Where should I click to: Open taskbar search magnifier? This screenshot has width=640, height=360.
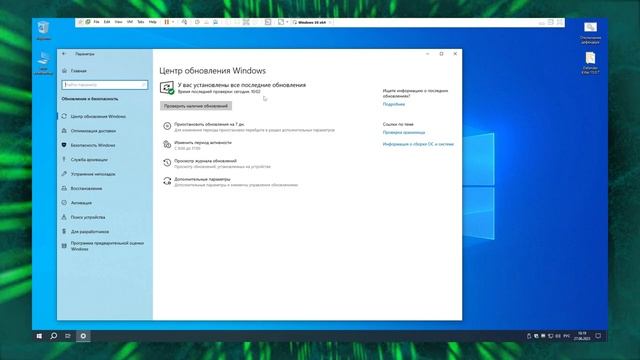[x=53, y=336]
